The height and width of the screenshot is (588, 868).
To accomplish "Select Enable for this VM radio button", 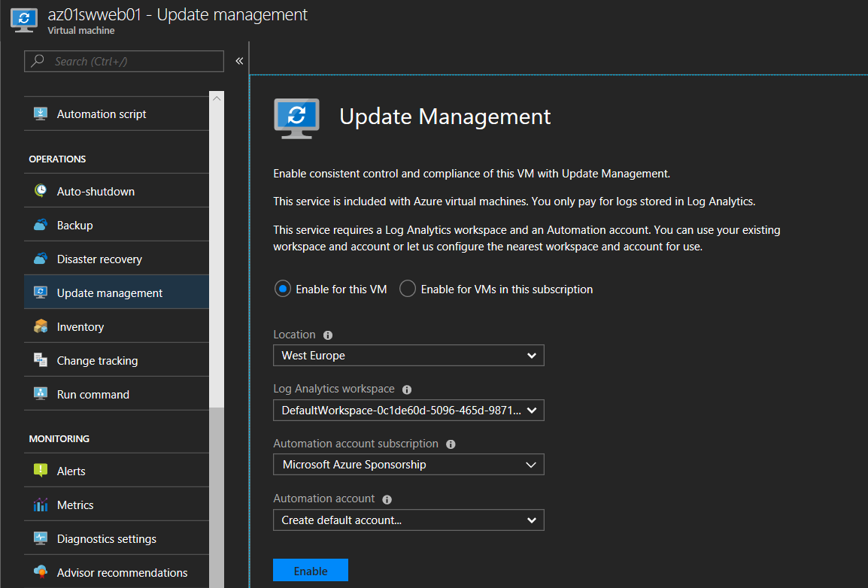I will [x=283, y=288].
